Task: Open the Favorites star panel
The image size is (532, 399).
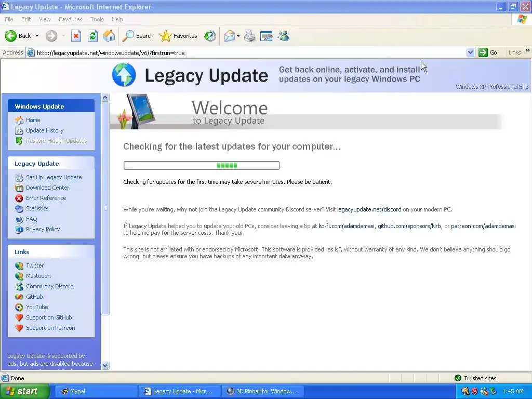Action: coord(179,36)
